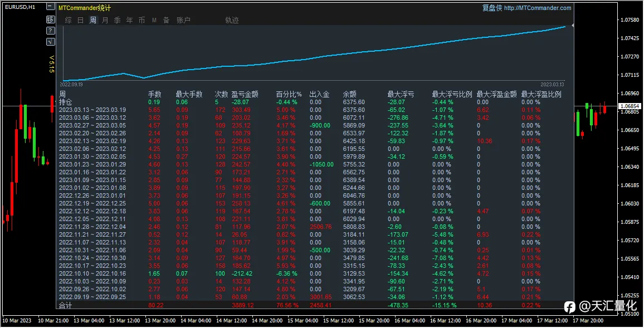Click the 次数 column header
This screenshot has height=328, width=644.
click(x=221, y=95)
